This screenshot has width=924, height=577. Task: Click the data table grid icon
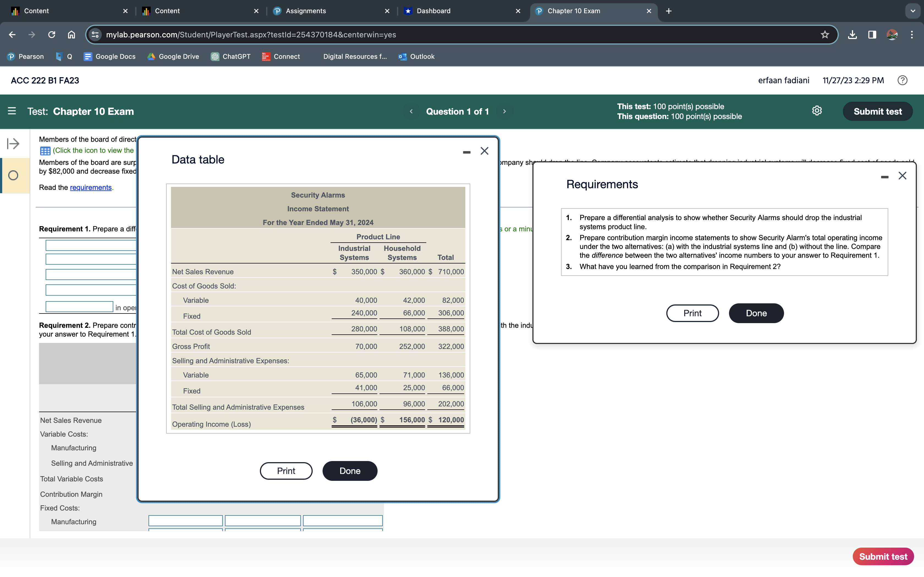[45, 151]
